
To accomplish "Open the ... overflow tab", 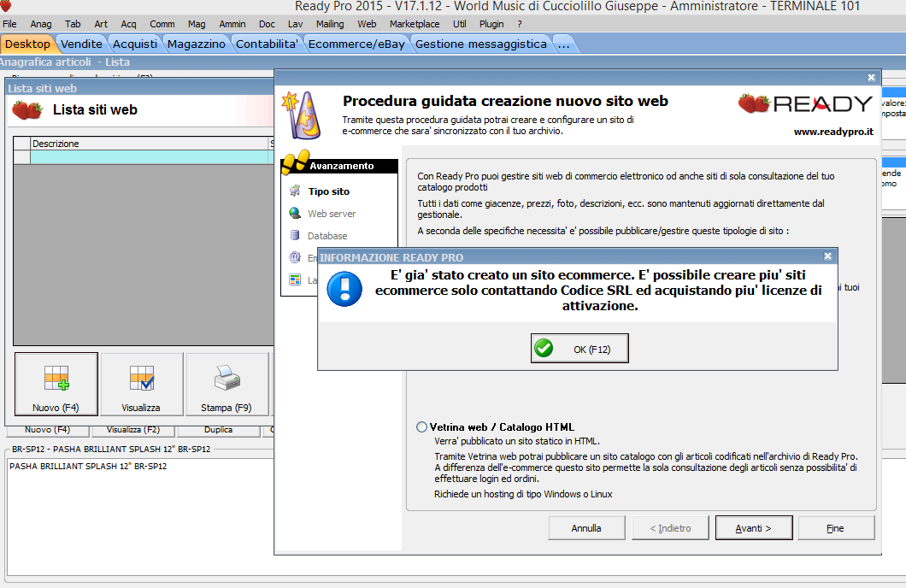I will pyautogui.click(x=564, y=44).
